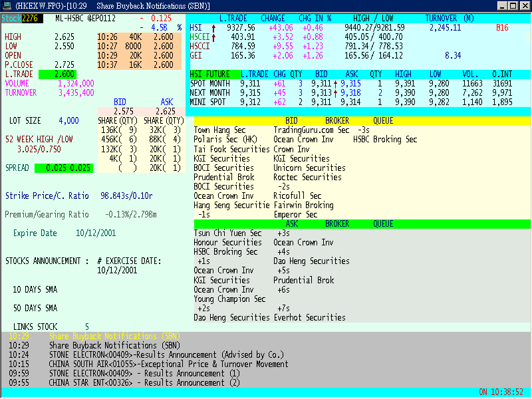Screen dimensions: 532x399
Task: Click the green ASK BROKER QUEUE header
Action: coord(362,223)
